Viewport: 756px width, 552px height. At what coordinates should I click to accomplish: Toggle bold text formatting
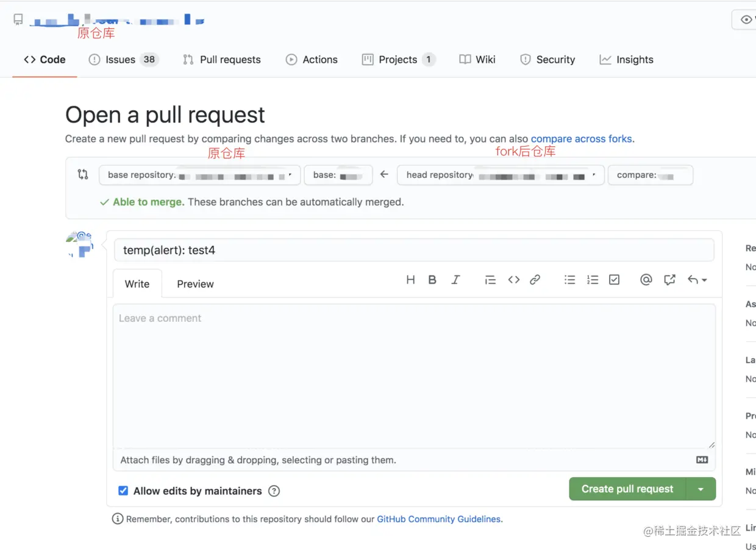pos(432,280)
